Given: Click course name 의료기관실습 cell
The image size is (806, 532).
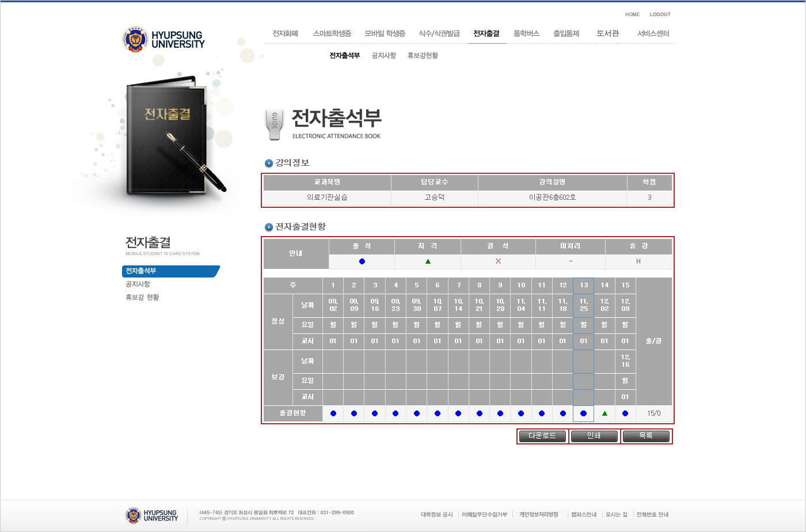Looking at the screenshot, I should click(x=327, y=197).
